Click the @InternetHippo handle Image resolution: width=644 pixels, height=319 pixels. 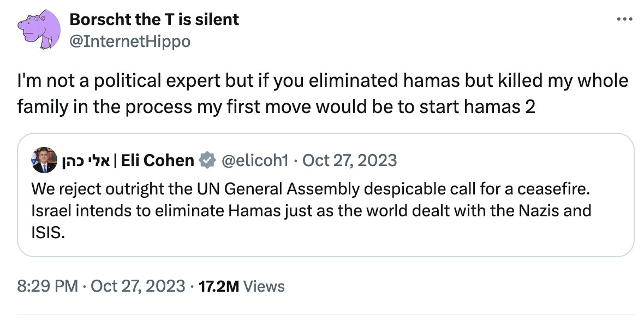tap(130, 41)
